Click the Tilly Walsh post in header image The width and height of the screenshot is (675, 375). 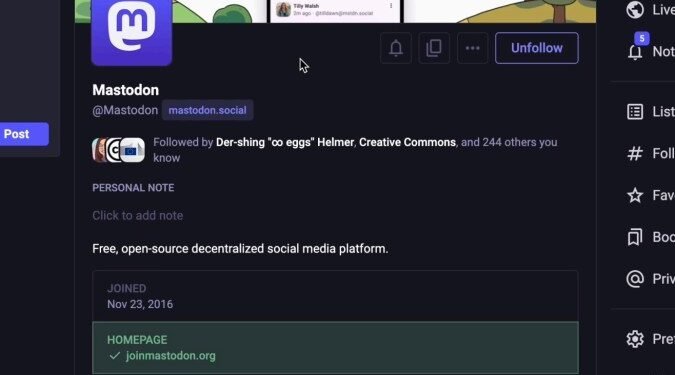pyautogui.click(x=335, y=10)
